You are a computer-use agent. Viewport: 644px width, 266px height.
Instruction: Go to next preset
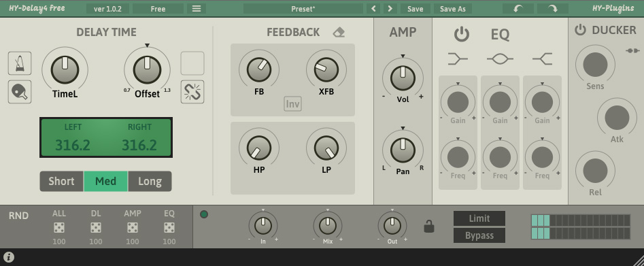390,9
